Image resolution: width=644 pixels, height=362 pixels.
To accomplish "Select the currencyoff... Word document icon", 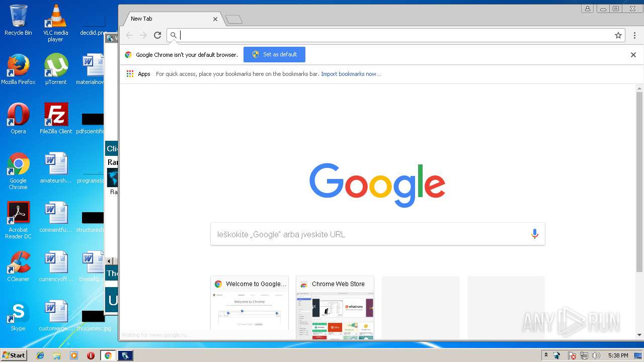I will [55, 266].
